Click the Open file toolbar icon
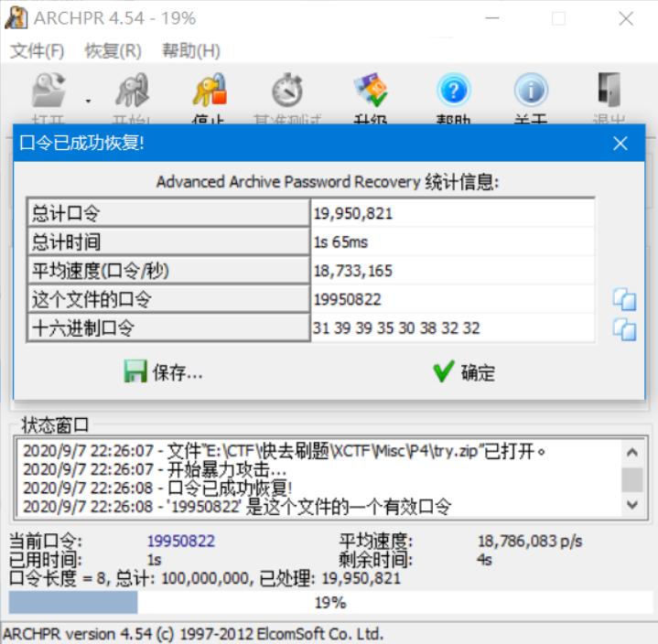 click(x=49, y=91)
